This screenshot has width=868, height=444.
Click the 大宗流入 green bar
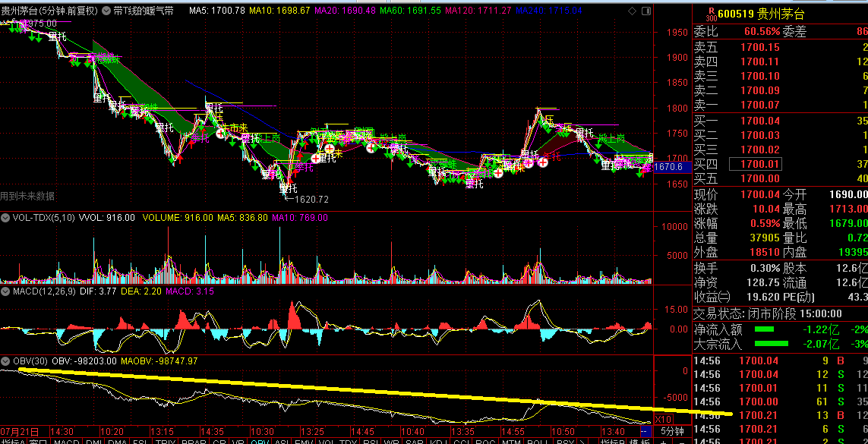point(771,344)
